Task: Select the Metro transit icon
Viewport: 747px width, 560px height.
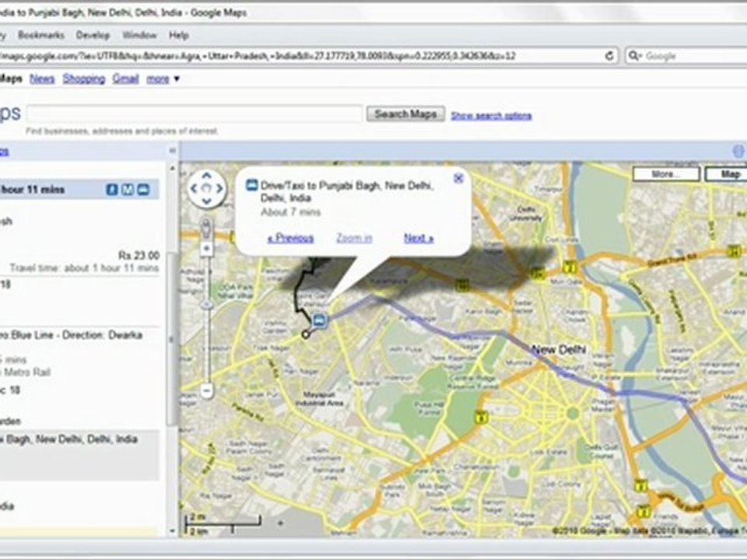Action: (127, 190)
